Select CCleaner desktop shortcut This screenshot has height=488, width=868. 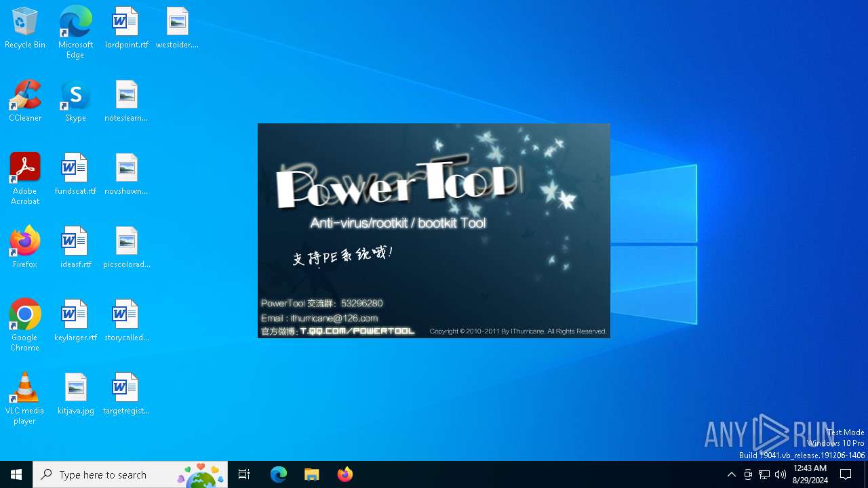tap(25, 101)
